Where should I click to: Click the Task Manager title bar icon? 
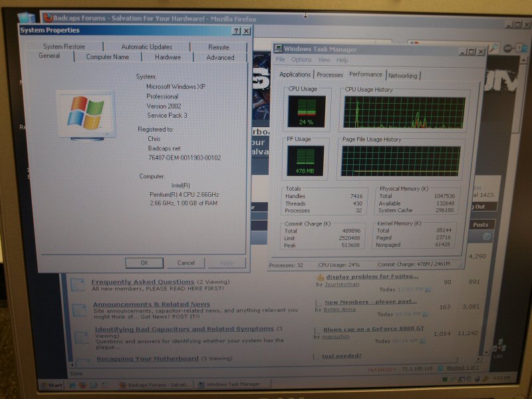click(x=279, y=49)
